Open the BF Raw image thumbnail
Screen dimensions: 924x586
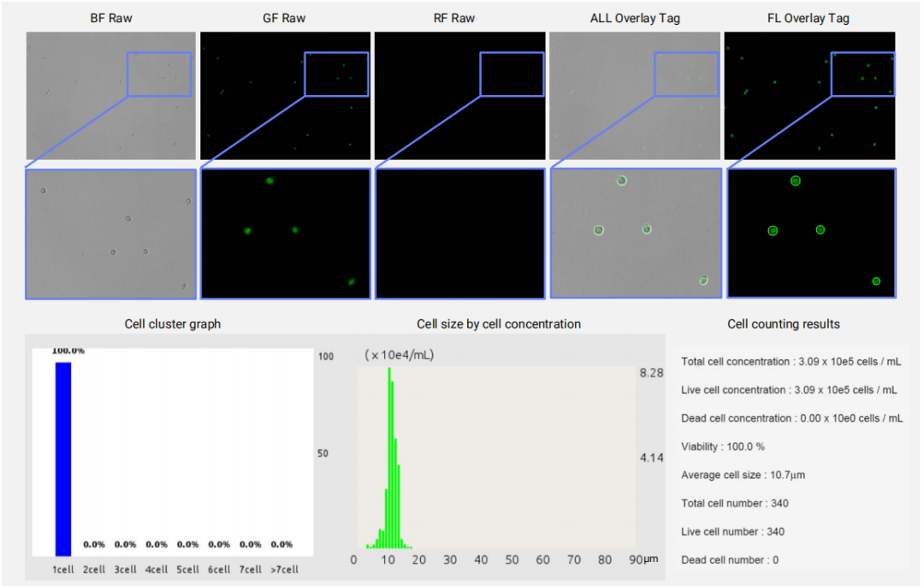pos(110,96)
